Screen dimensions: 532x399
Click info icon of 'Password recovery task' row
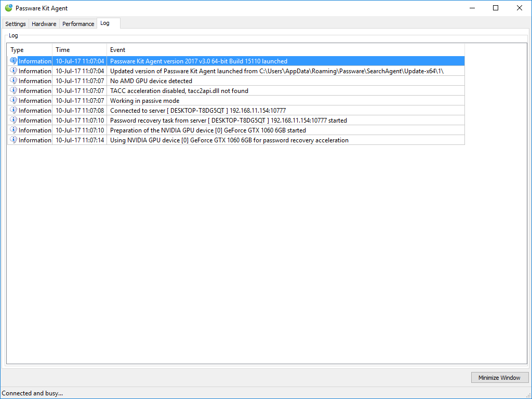(x=14, y=120)
